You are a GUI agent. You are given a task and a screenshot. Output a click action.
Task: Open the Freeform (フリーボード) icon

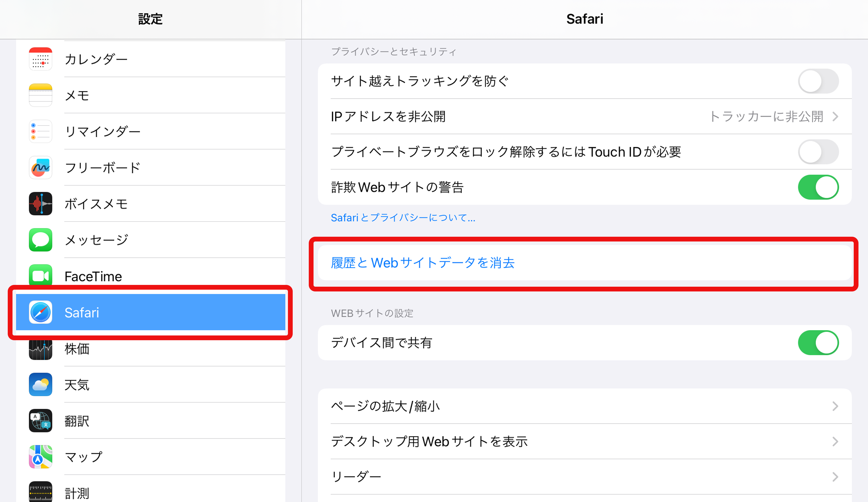40,168
